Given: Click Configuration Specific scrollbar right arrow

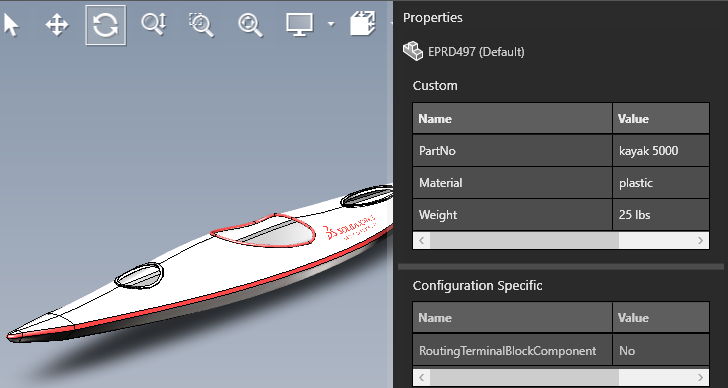Looking at the screenshot, I should (700, 377).
